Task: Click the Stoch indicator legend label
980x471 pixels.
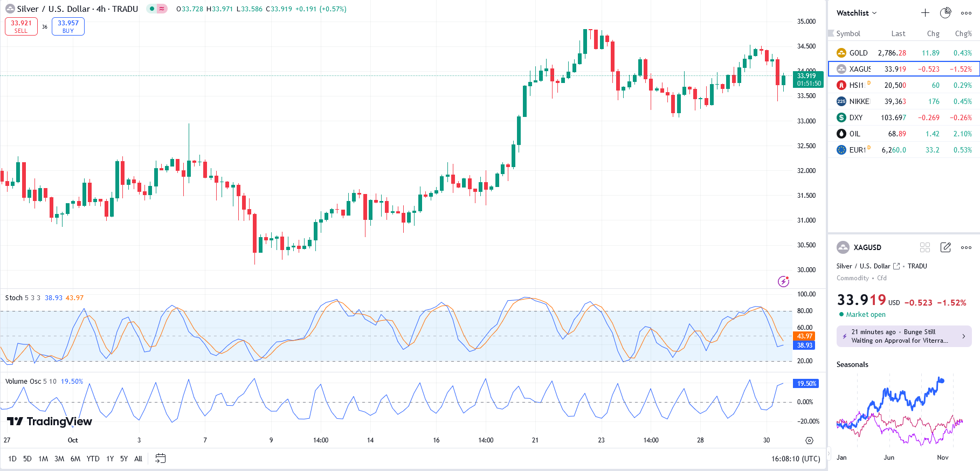Action: point(14,297)
